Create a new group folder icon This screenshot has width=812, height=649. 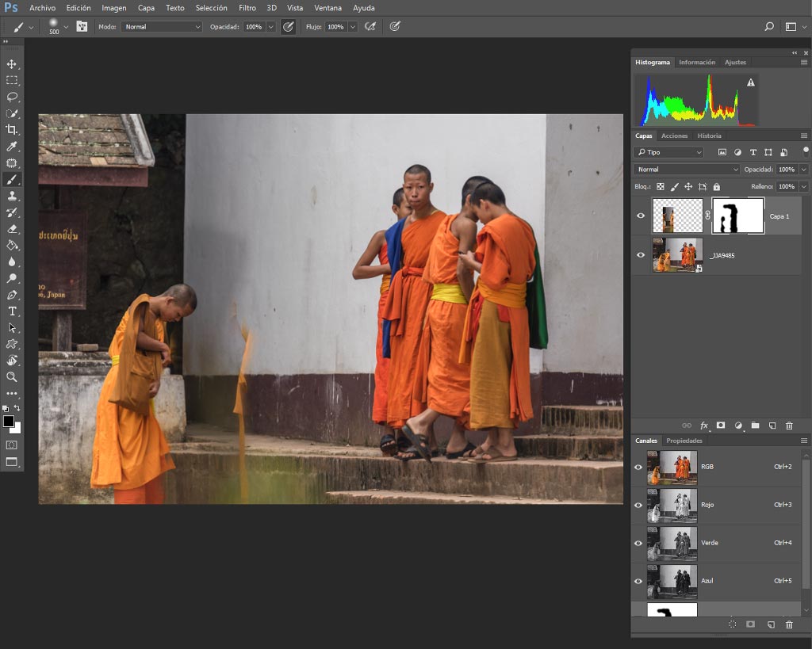[756, 426]
